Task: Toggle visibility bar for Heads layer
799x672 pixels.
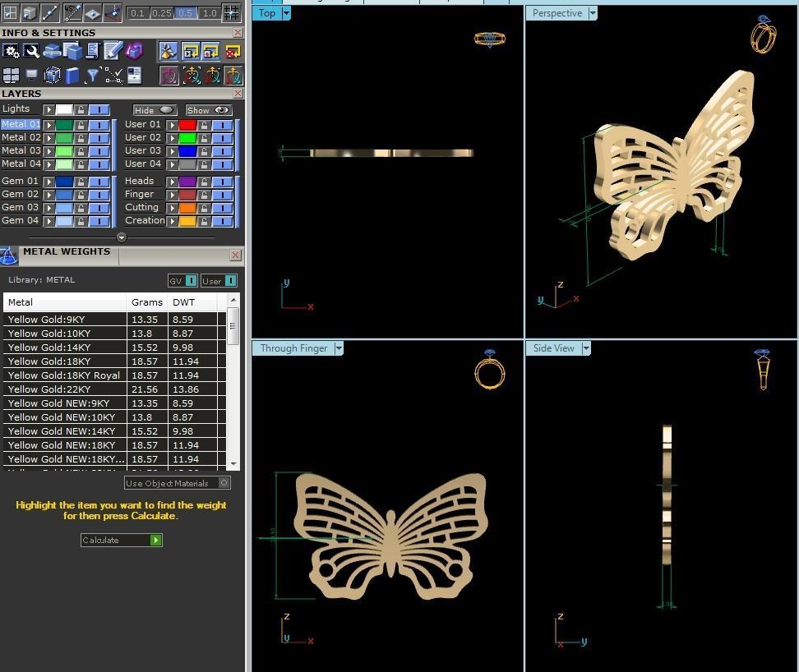Action: click(222, 182)
